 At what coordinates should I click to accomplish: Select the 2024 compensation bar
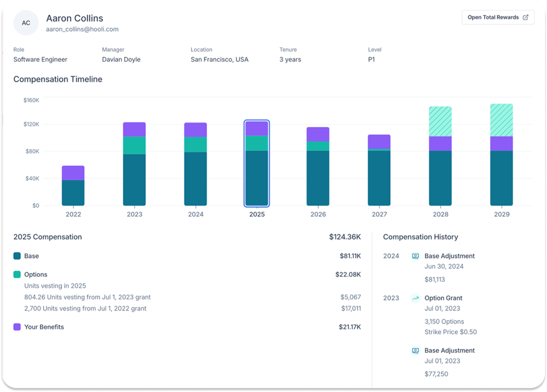pyautogui.click(x=196, y=164)
